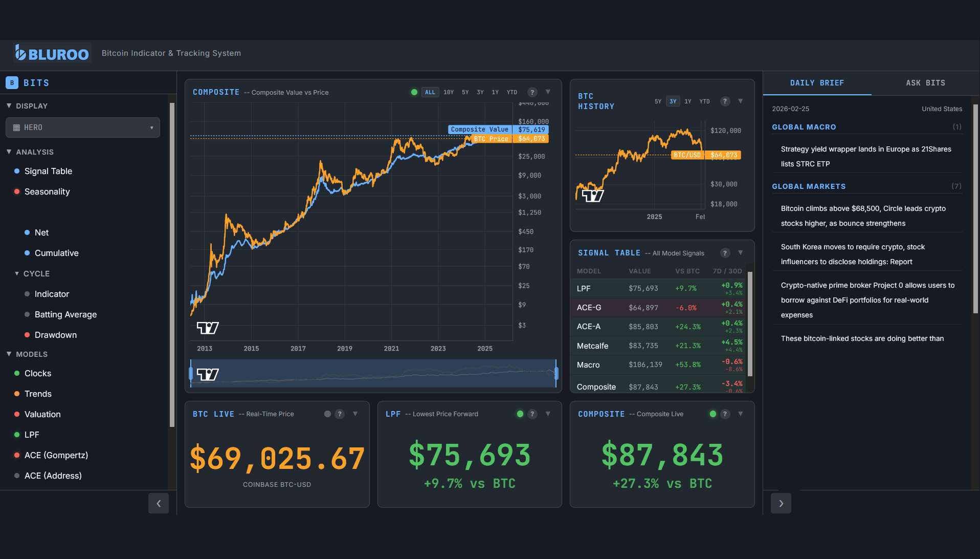Click the timeline range slider below Composite chart

pos(373,374)
